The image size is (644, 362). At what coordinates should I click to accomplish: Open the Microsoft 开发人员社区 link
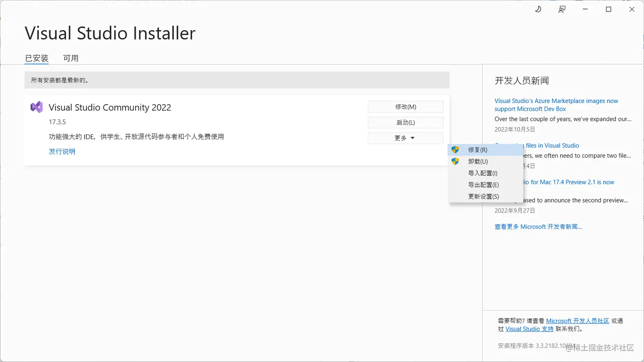pyautogui.click(x=577, y=321)
